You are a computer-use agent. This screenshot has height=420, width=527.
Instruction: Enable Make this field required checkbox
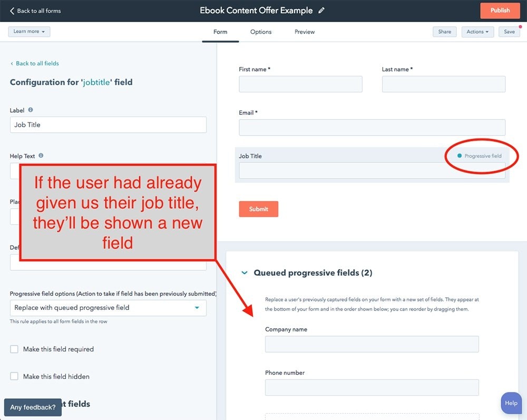tap(14, 349)
